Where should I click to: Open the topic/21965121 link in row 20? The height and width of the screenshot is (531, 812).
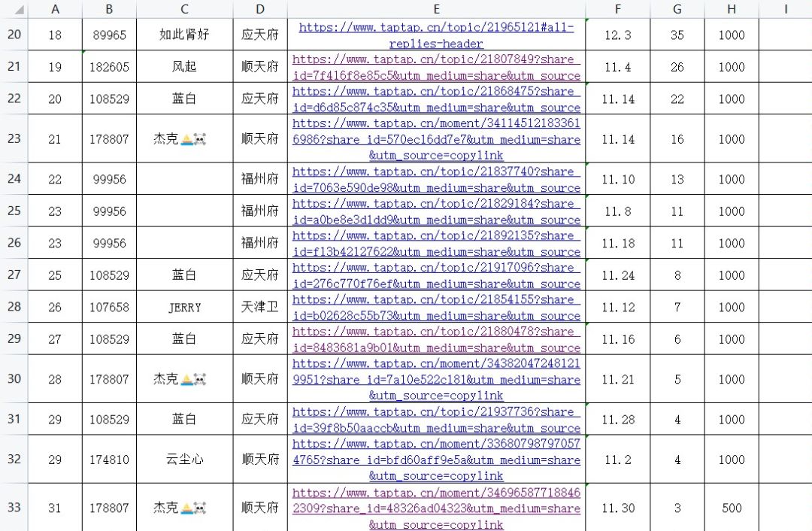pyautogui.click(x=437, y=35)
